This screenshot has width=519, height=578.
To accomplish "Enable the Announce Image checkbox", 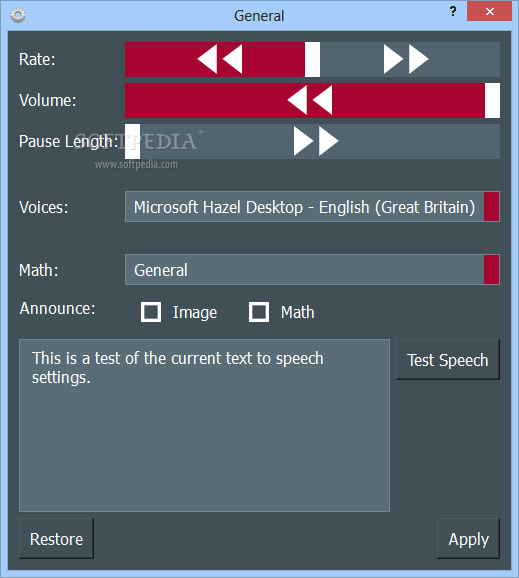I will 151,312.
